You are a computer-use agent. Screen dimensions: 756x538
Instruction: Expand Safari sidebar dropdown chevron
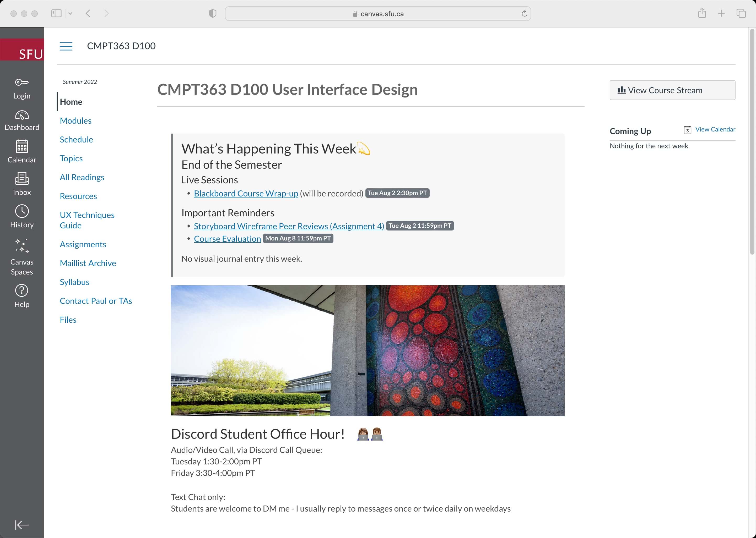coord(70,14)
